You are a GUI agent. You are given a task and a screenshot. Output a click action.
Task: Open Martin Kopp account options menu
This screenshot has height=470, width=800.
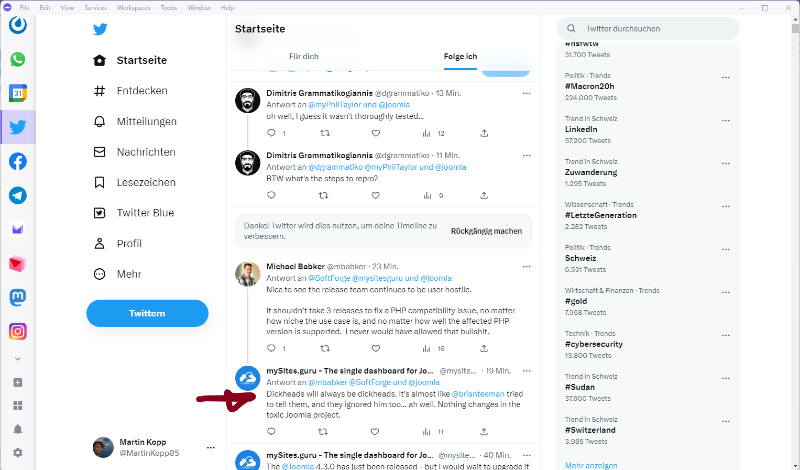tap(211, 448)
